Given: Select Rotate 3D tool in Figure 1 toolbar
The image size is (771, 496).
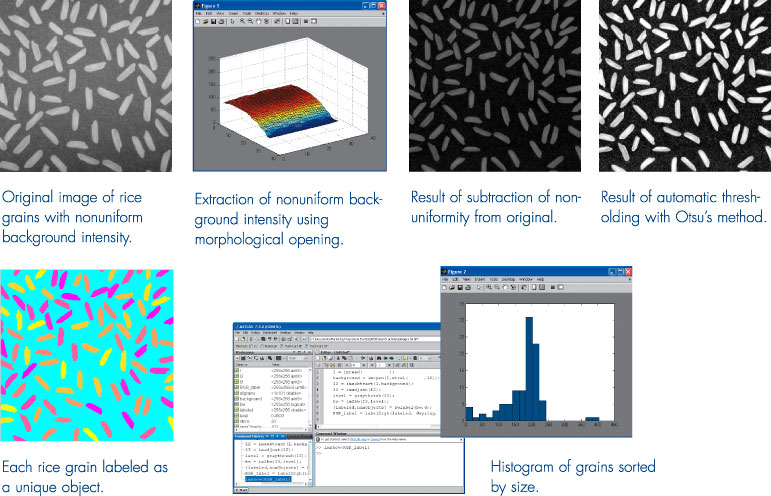Looking at the screenshot, I should 266,22.
